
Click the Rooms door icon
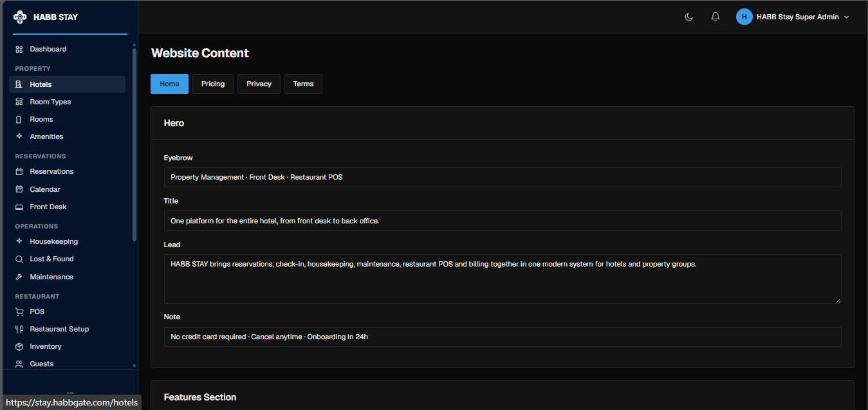click(x=19, y=119)
